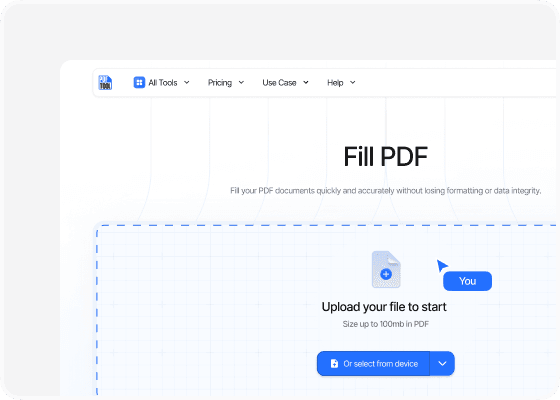Click the blue You label badge
560x400 pixels.
click(x=468, y=281)
